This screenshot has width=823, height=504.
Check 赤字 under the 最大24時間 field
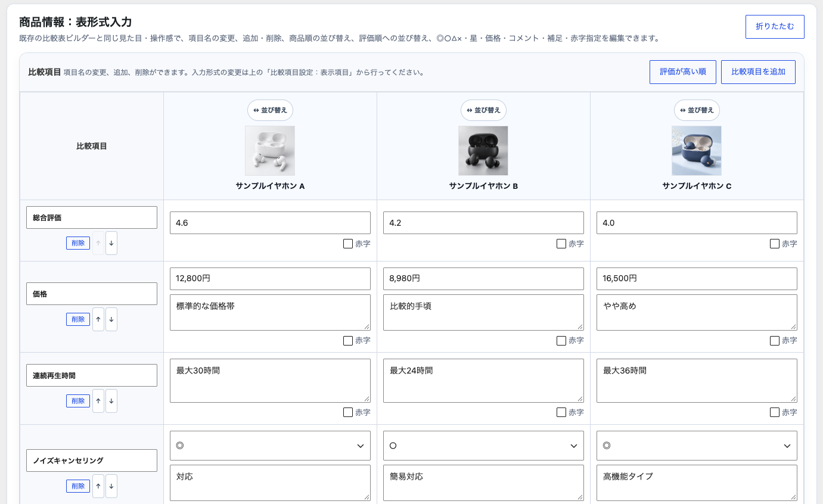pyautogui.click(x=561, y=412)
